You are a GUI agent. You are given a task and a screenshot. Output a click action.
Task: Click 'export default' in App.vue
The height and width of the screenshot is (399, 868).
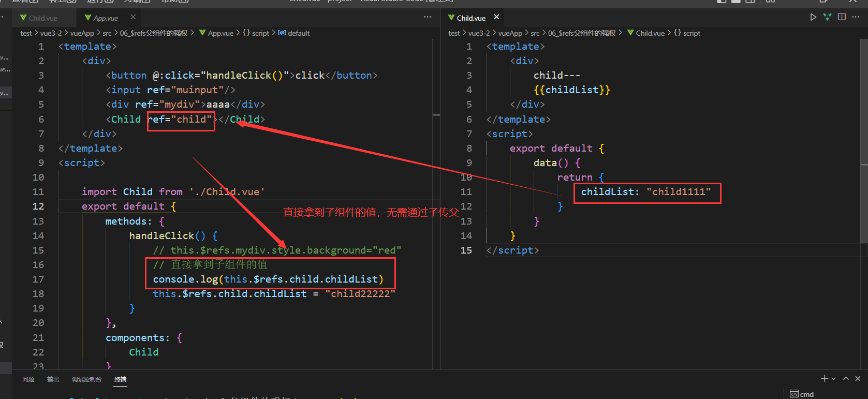pyautogui.click(x=123, y=206)
